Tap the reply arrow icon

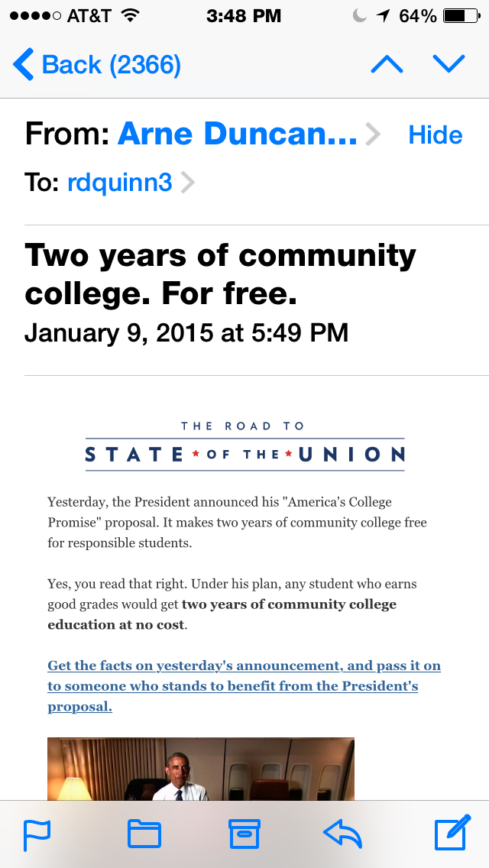(x=342, y=834)
